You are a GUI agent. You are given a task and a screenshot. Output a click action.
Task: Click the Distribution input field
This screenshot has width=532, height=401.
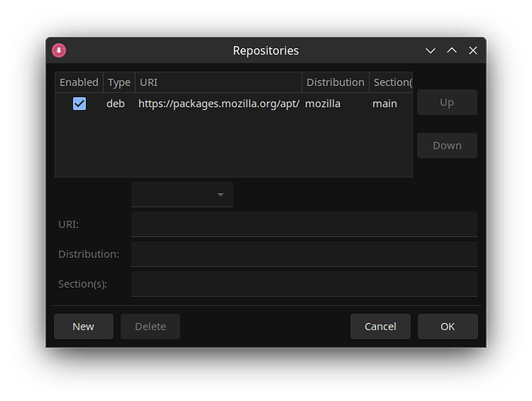click(304, 254)
